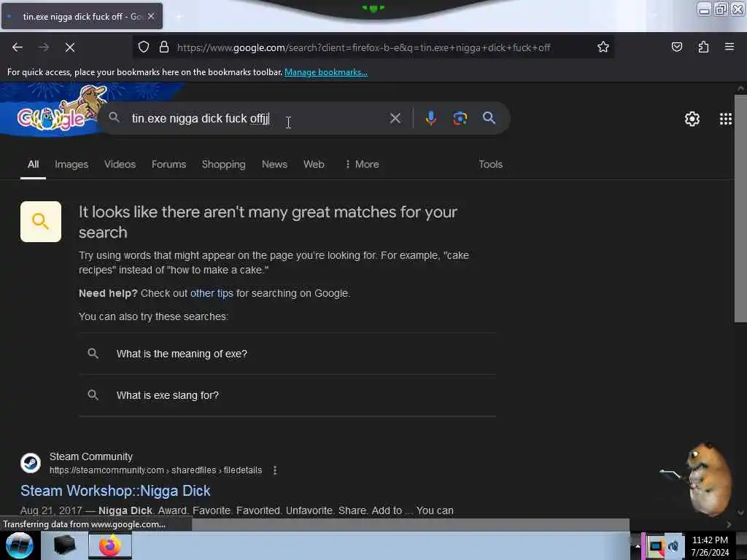Screen dimensions: 747x560
Task: Switch to the Forums tab
Action: 169,164
